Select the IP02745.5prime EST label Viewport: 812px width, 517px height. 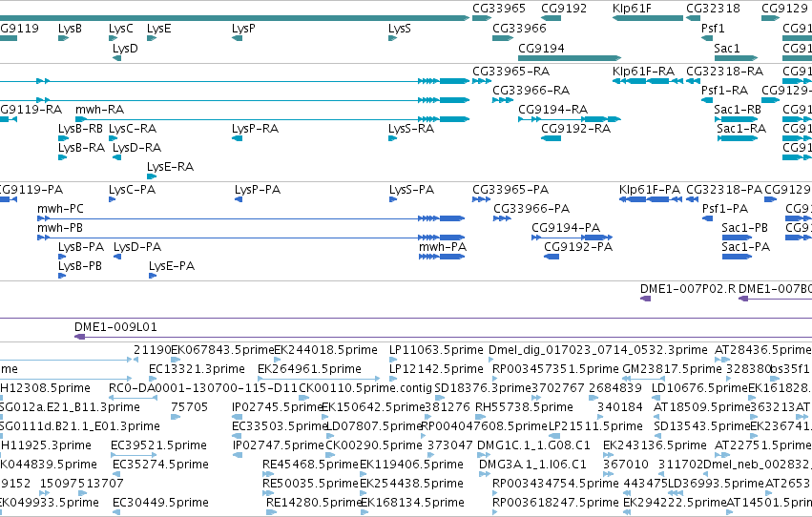point(278,408)
